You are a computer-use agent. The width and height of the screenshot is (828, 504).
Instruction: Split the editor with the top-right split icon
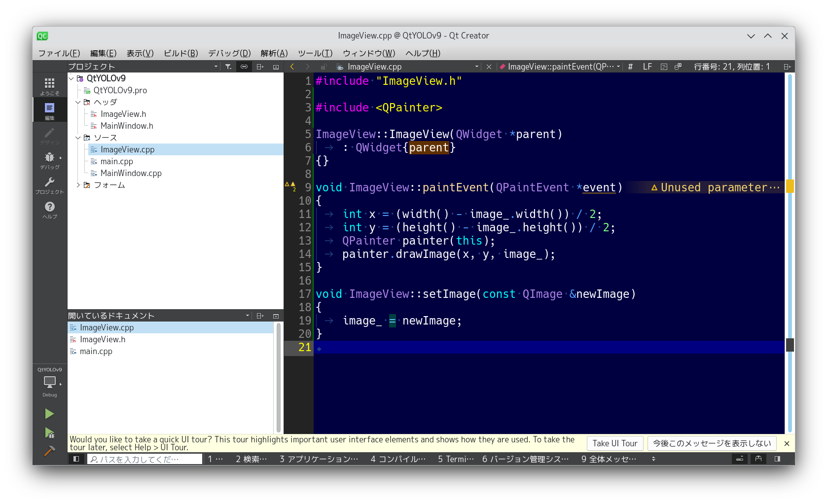(787, 67)
